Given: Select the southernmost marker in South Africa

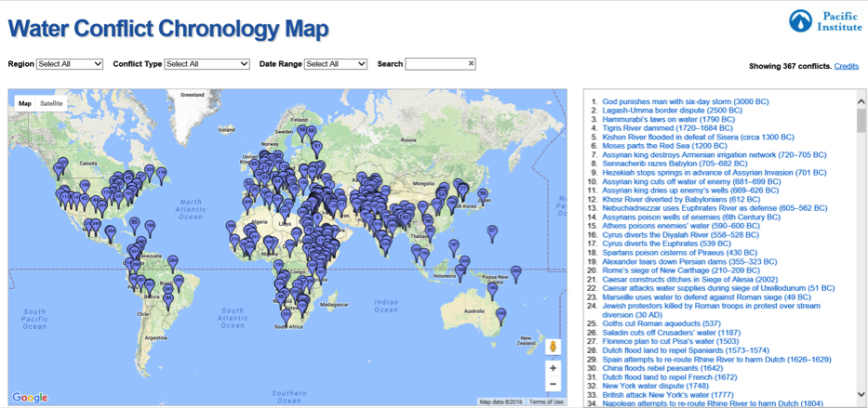Looking at the screenshot, I should (286, 317).
